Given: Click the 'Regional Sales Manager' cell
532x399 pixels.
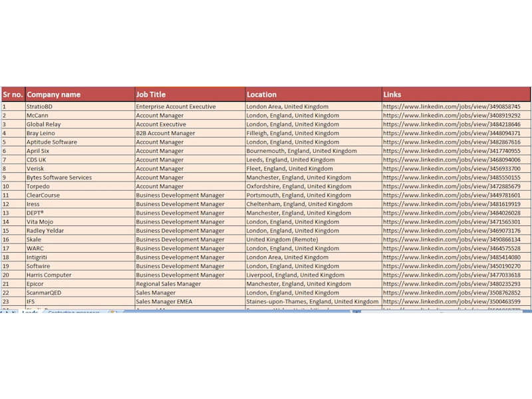Looking at the screenshot, I should 190,284.
